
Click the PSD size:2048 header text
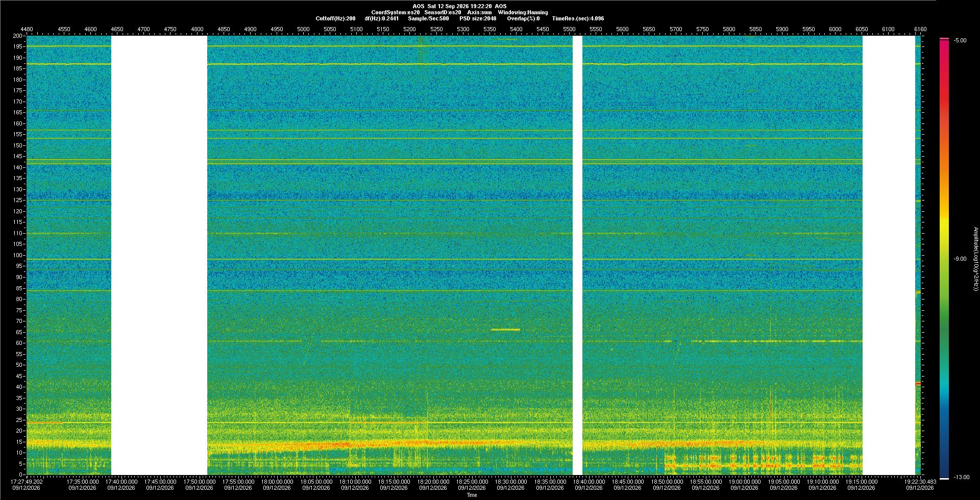point(478,18)
